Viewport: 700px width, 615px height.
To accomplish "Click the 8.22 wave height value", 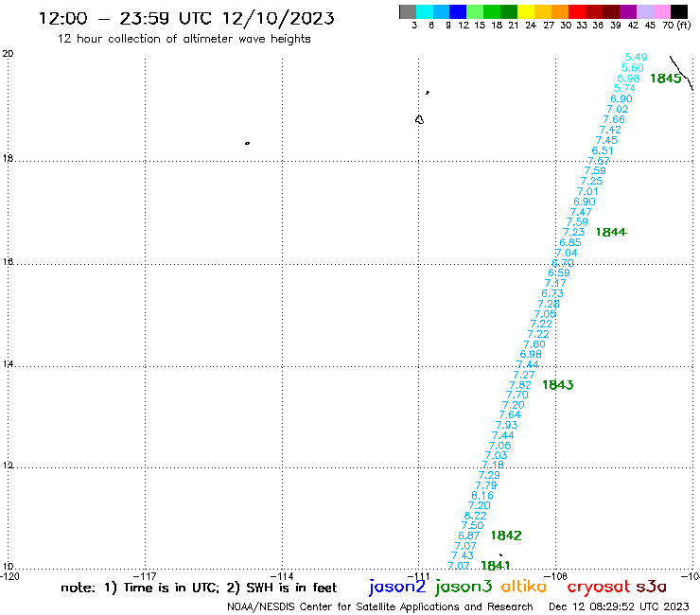I will click(x=476, y=516).
